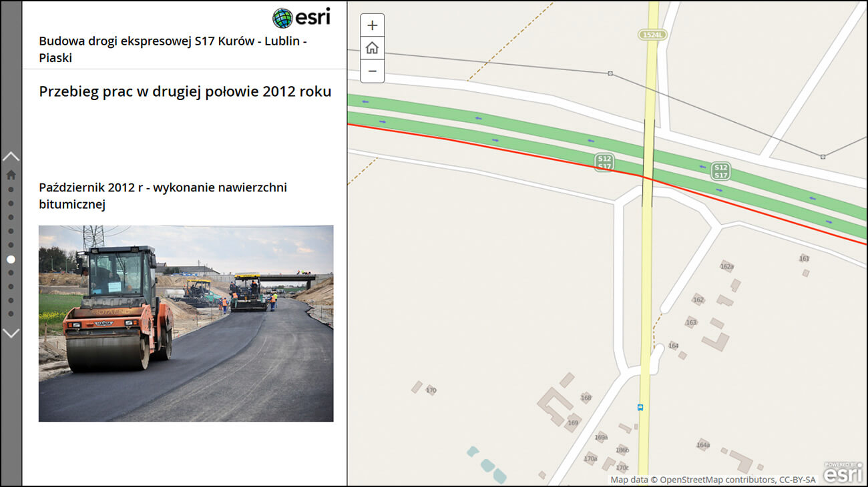The height and width of the screenshot is (487, 868).
Task: Select the last navigation dot
Action: (11, 314)
